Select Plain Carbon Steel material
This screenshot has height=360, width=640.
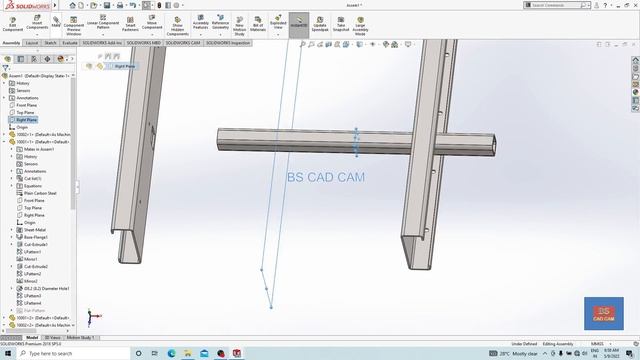[x=36, y=193]
